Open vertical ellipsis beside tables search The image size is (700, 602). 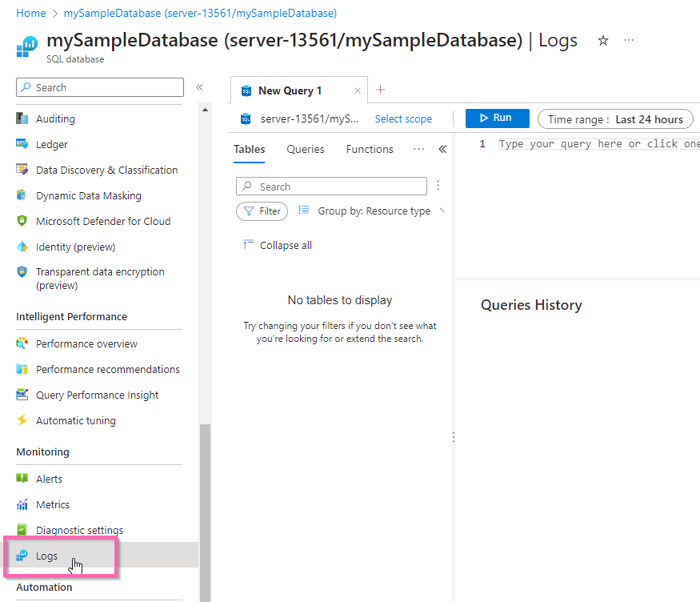(438, 186)
